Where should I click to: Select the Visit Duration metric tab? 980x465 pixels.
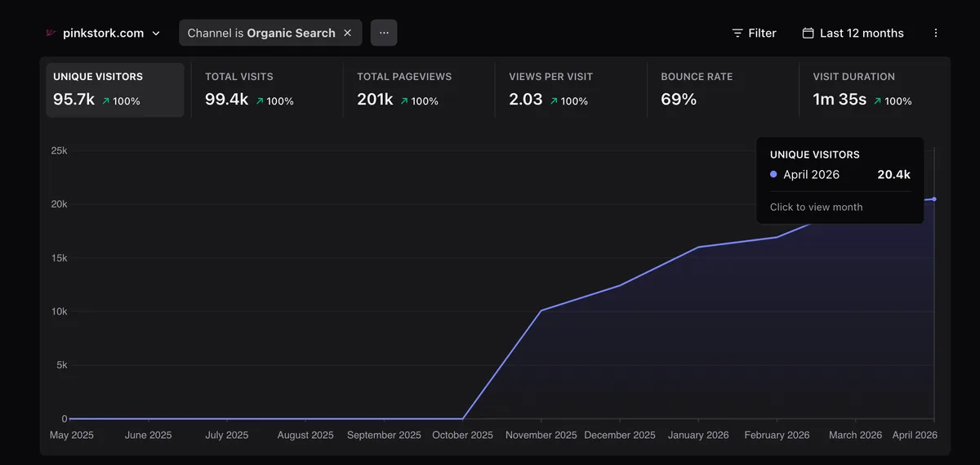point(875,90)
